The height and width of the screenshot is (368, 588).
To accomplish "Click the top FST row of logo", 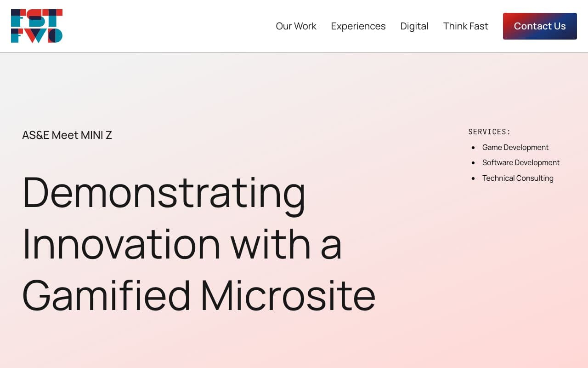I will pyautogui.click(x=37, y=17).
